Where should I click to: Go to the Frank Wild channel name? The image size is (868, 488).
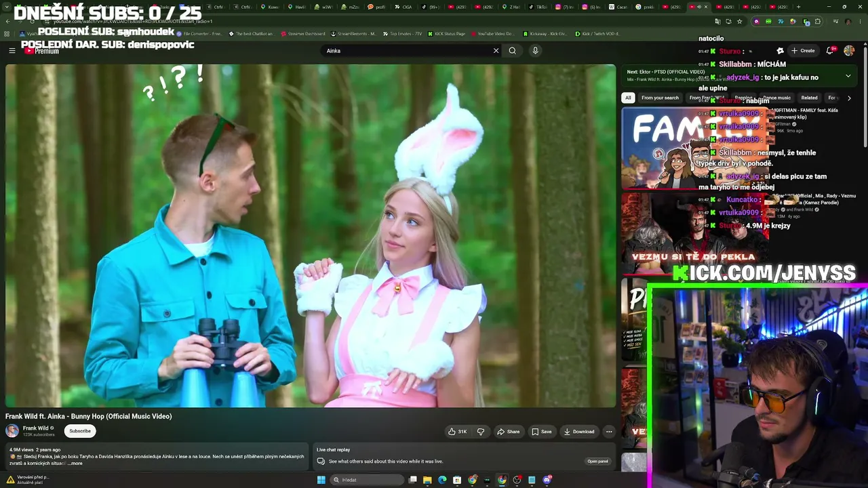click(35, 428)
